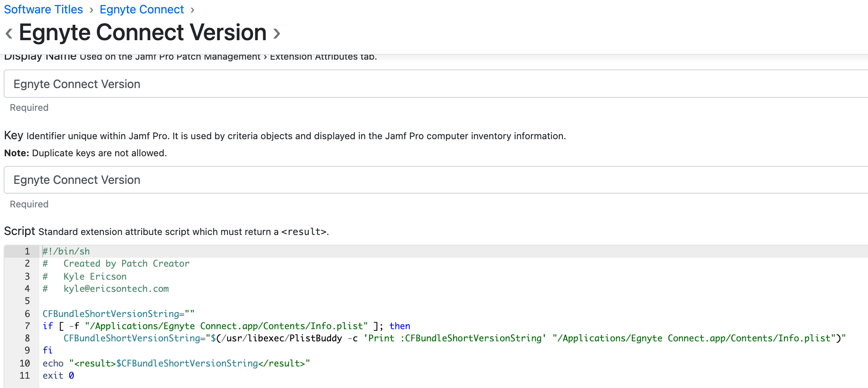Click the echo result line in script
Screen dimensions: 868x388
(176, 363)
